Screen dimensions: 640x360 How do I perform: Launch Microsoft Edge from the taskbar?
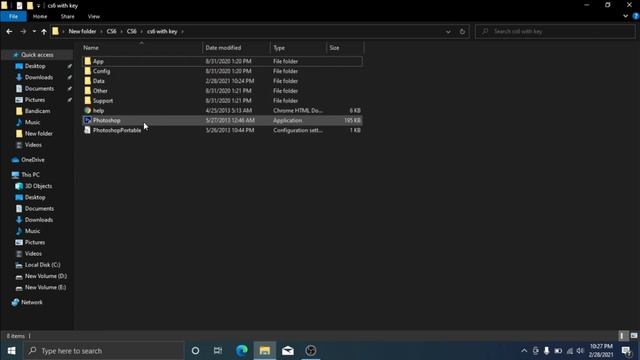pyautogui.click(x=242, y=351)
